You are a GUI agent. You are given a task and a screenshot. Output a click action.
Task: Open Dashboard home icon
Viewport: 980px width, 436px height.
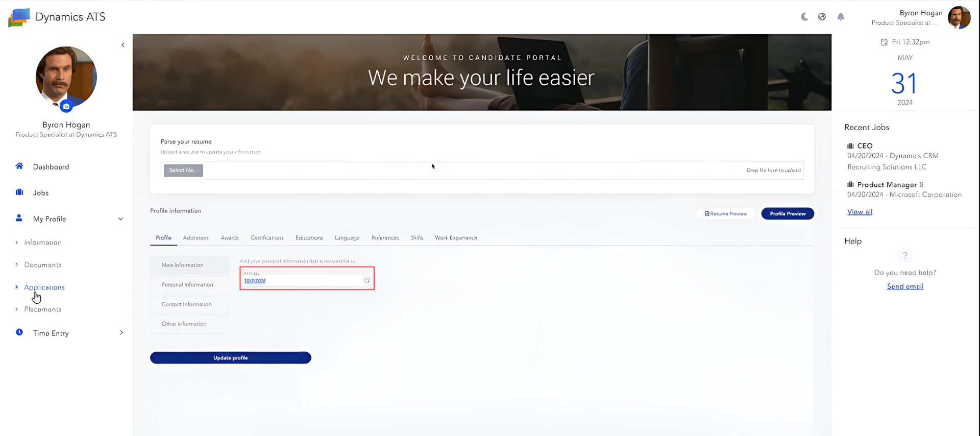pos(19,166)
